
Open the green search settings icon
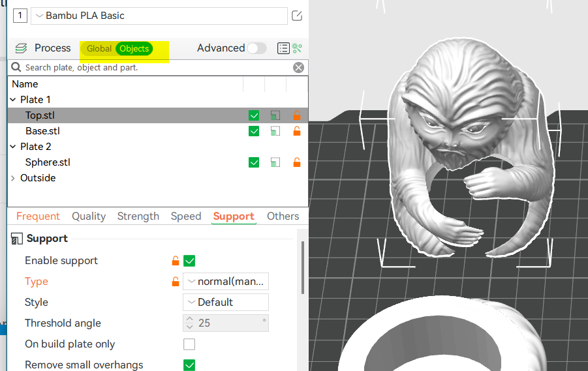[x=297, y=48]
